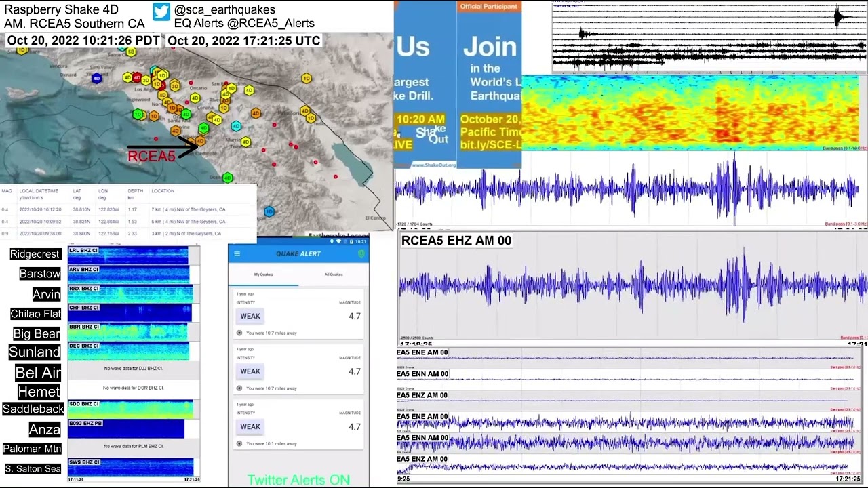Click the Twitter bird icon
Screen dimensions: 868x488
[161, 12]
